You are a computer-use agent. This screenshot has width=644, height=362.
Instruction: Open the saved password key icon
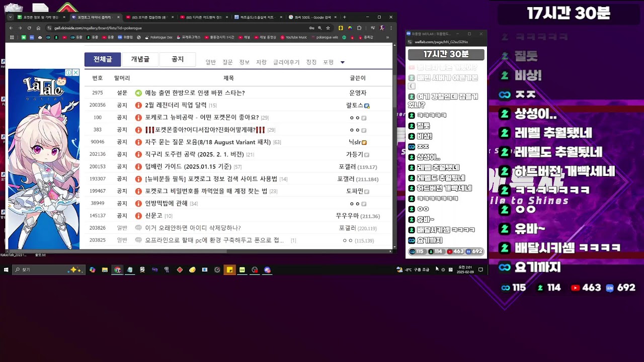311,28
